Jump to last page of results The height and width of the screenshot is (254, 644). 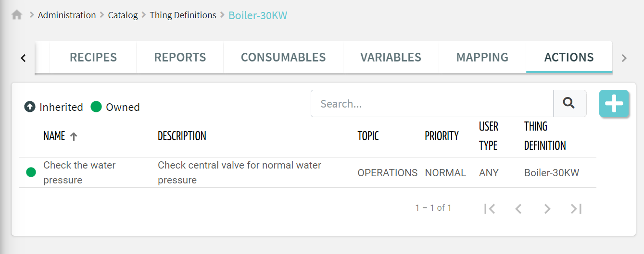coord(576,208)
